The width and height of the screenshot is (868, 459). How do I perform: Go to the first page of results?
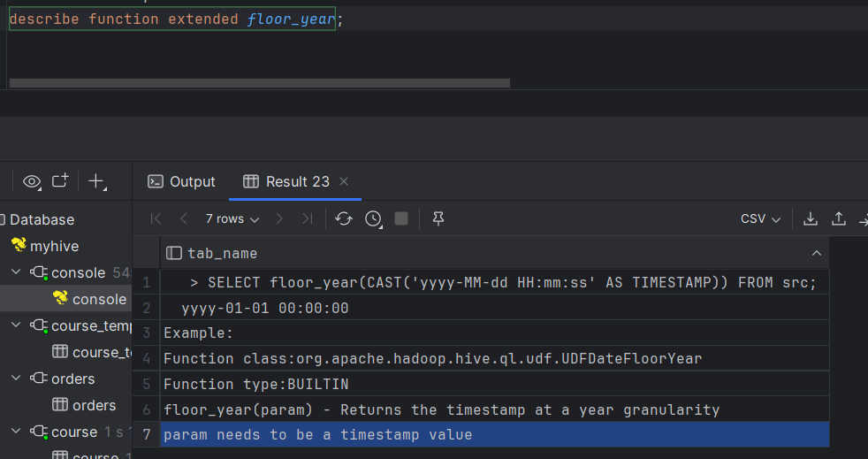156,218
